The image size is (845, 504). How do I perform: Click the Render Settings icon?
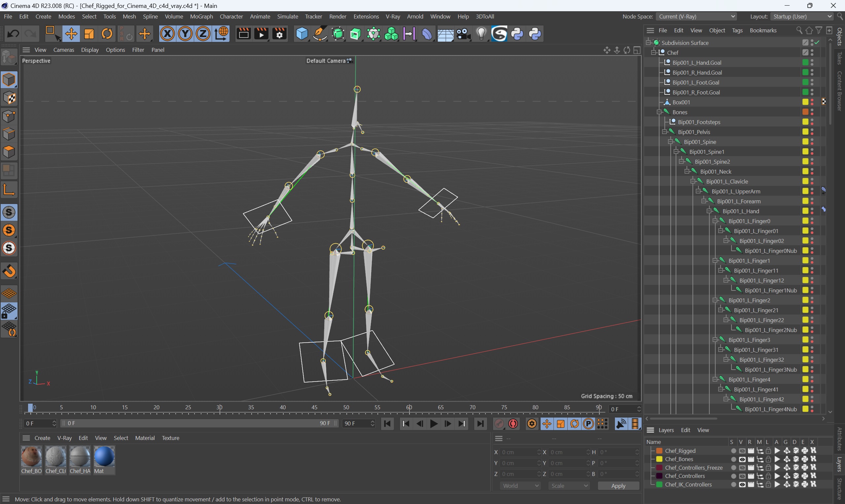point(279,34)
